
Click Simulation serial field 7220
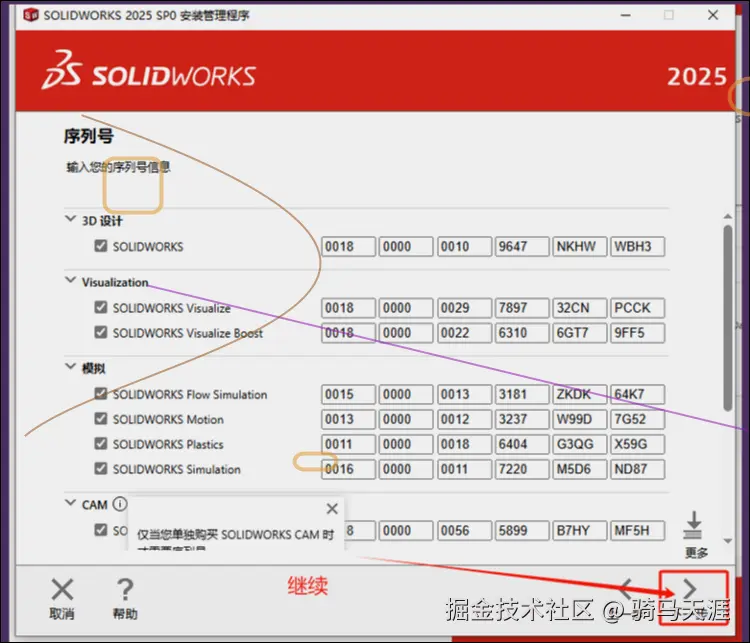click(x=522, y=469)
